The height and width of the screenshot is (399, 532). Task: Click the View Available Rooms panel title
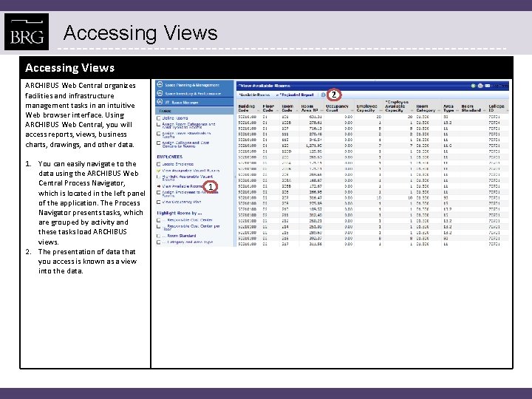(x=265, y=86)
